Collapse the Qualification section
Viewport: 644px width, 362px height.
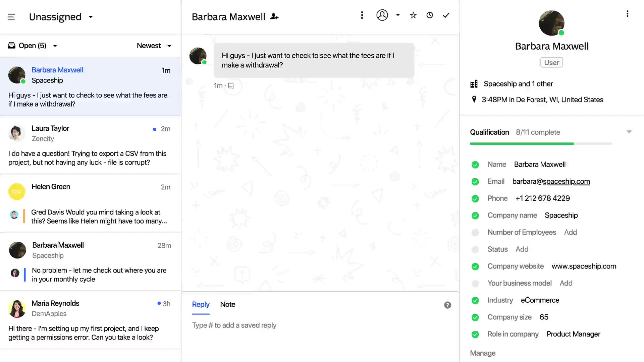click(629, 132)
